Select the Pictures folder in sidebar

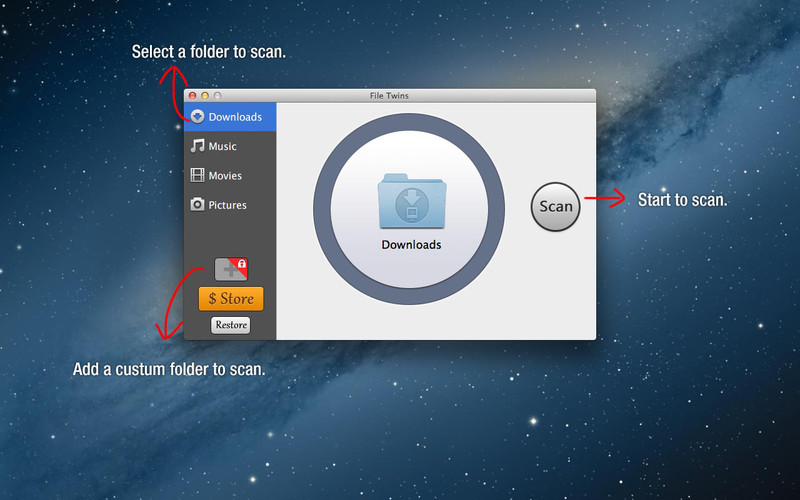pos(230,205)
